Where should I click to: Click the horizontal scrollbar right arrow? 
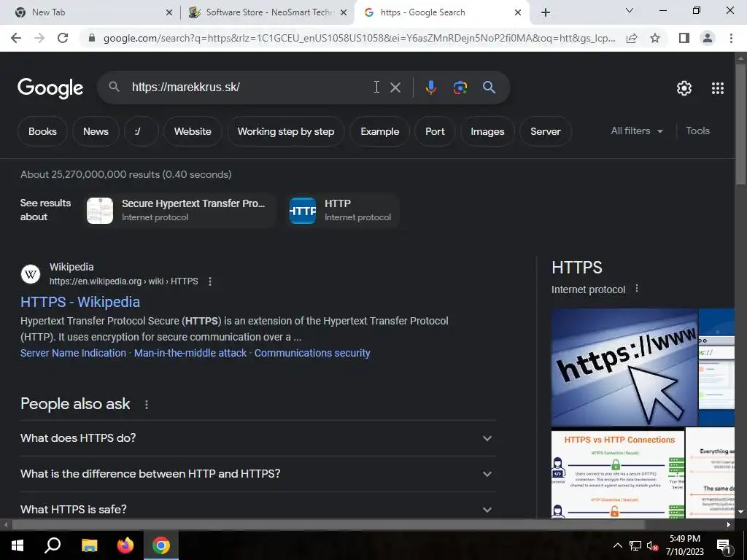[x=729, y=525]
